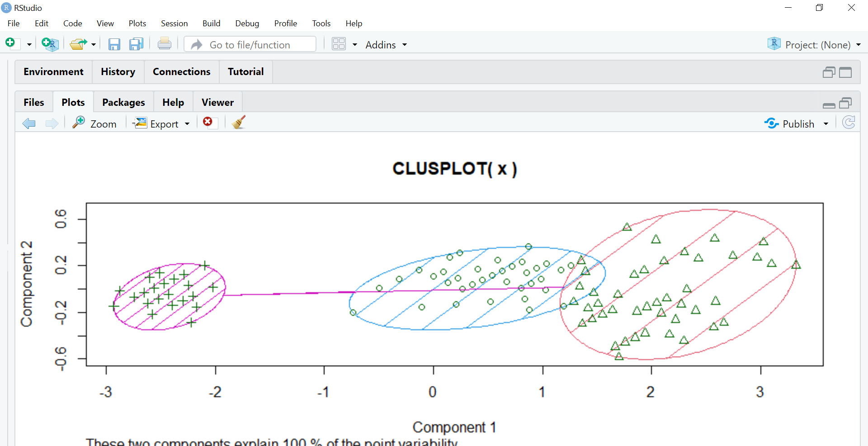Print the current file icon

click(165, 44)
